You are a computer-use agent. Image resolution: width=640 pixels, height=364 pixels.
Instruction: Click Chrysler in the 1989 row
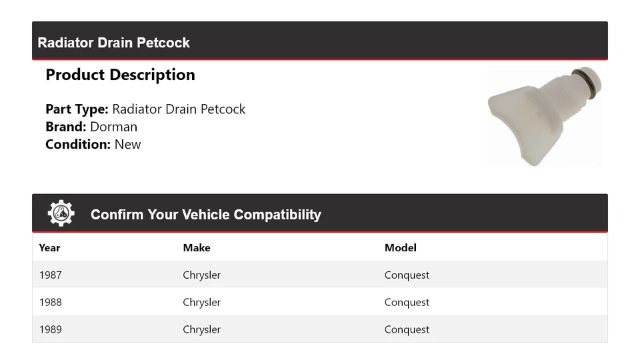(201, 329)
